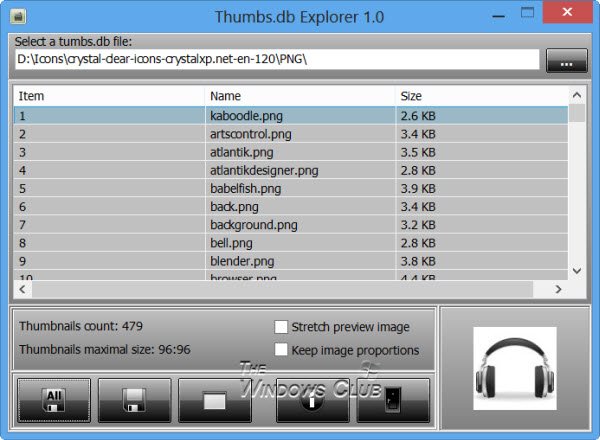Click the blank window icon button
This screenshot has height=440, width=600.
pos(215,400)
